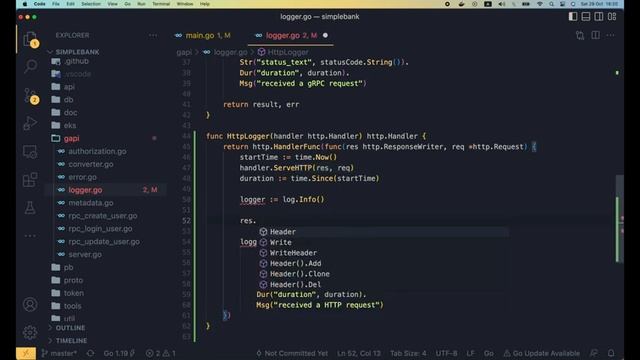Expand the pb folder
The width and height of the screenshot is (640, 360).
click(x=68, y=267)
